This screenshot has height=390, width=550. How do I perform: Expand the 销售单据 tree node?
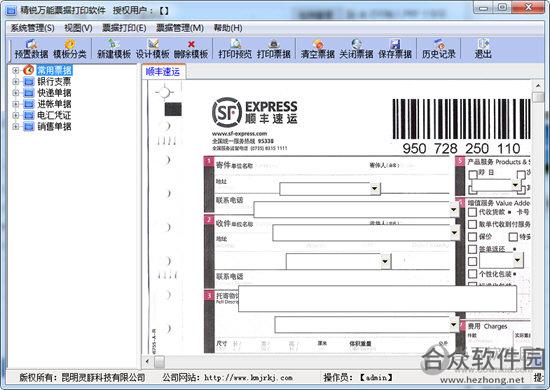coord(15,126)
